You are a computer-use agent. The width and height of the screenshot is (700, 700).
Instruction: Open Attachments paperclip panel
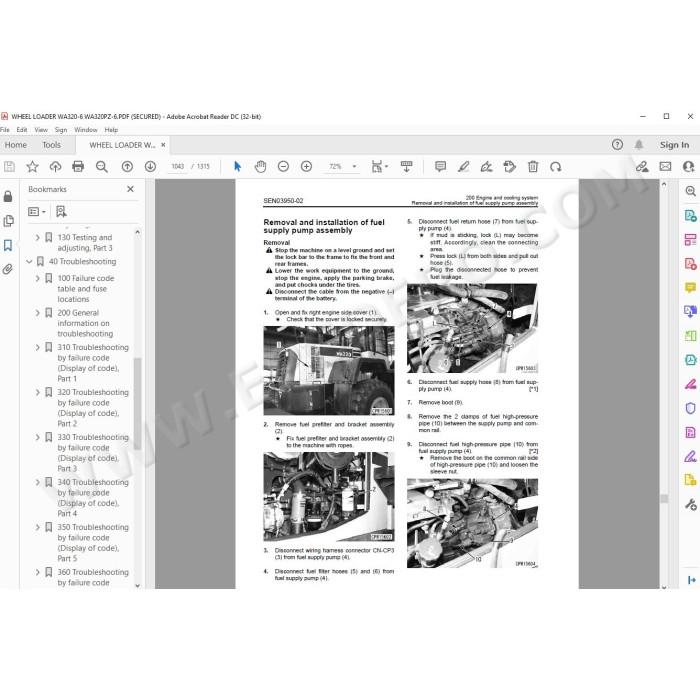8,269
